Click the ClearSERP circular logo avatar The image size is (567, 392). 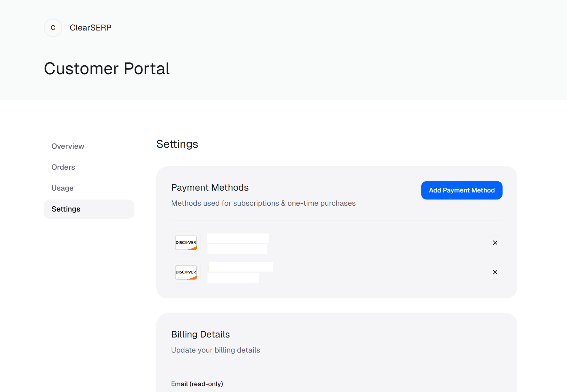click(x=53, y=28)
